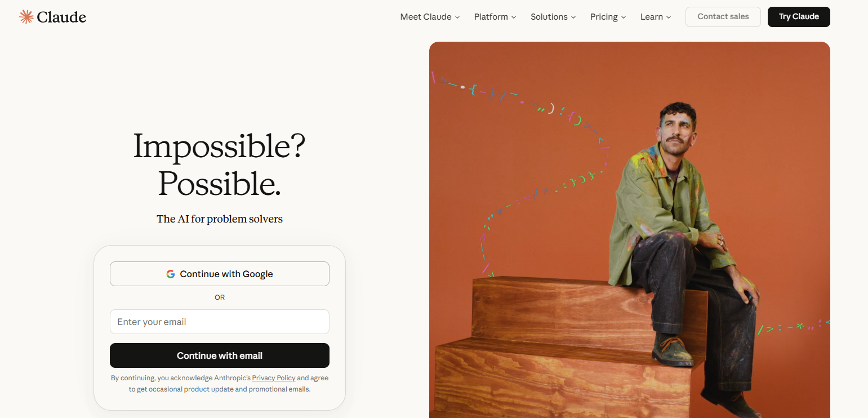Click the hero photo of seated man
This screenshot has height=418, width=868.
click(x=630, y=230)
